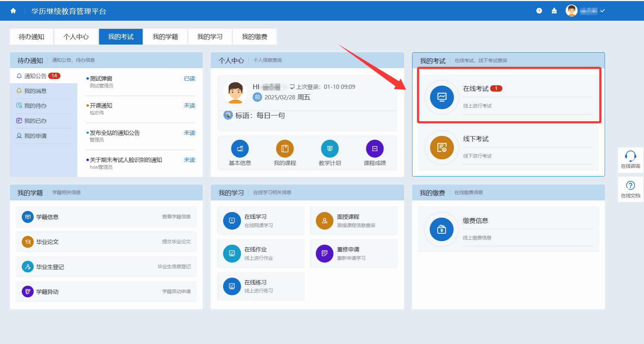Open the 在线考试 monitor icon
This screenshot has height=344, width=644.
[442, 97]
